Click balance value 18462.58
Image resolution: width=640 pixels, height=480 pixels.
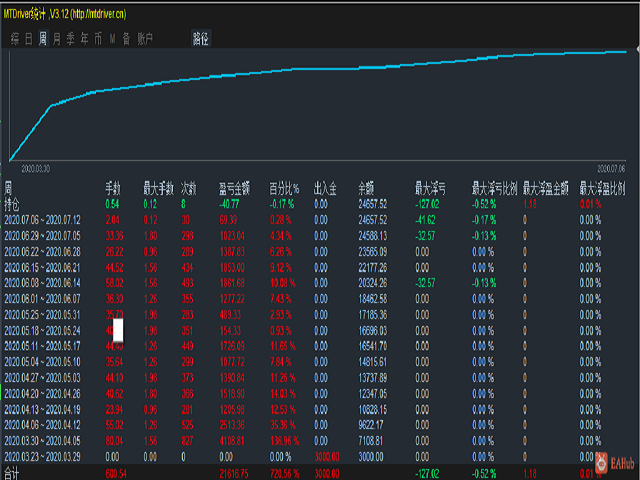[x=373, y=299]
